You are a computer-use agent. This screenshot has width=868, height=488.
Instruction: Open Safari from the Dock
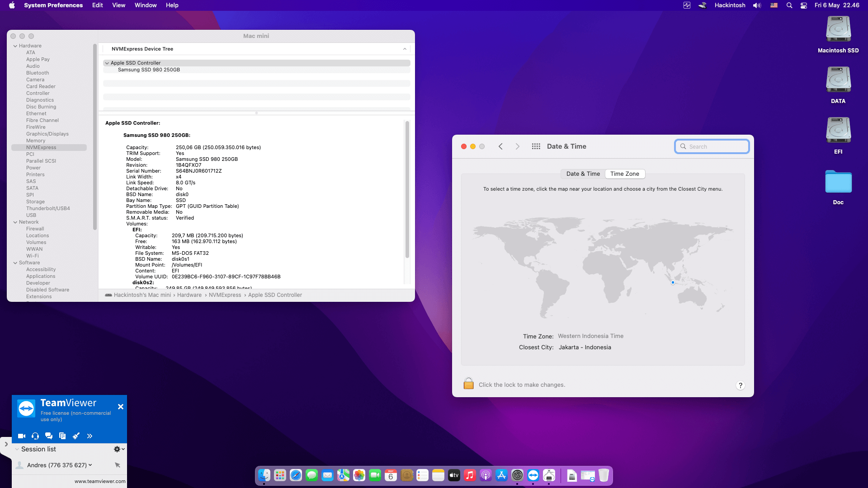pos(296,475)
